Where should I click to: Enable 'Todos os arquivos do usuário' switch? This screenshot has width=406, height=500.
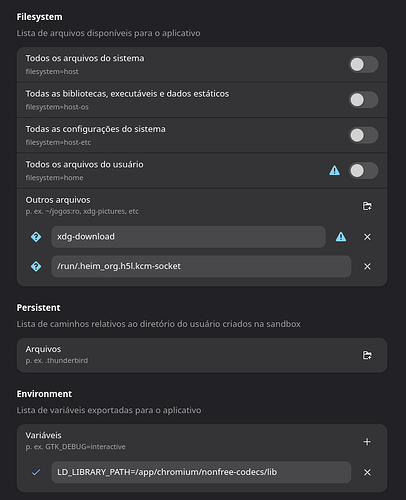363,171
